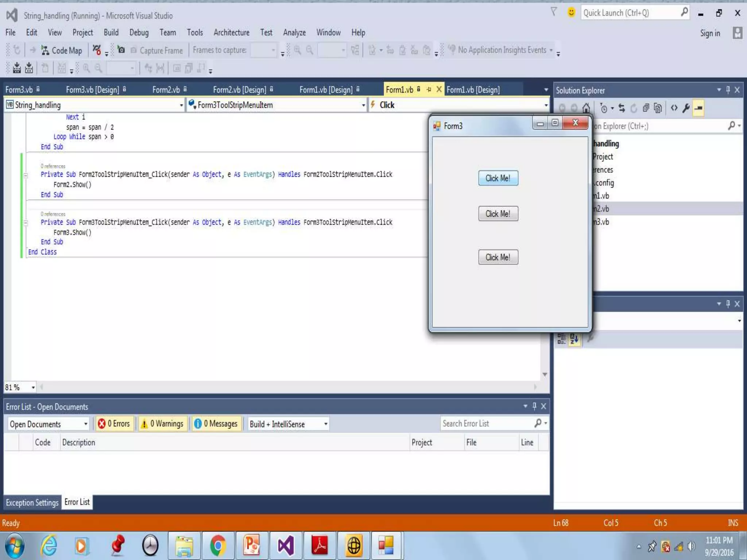This screenshot has width=747, height=560.
Task: Click the Start Diagnostics camera icon
Action: (121, 50)
